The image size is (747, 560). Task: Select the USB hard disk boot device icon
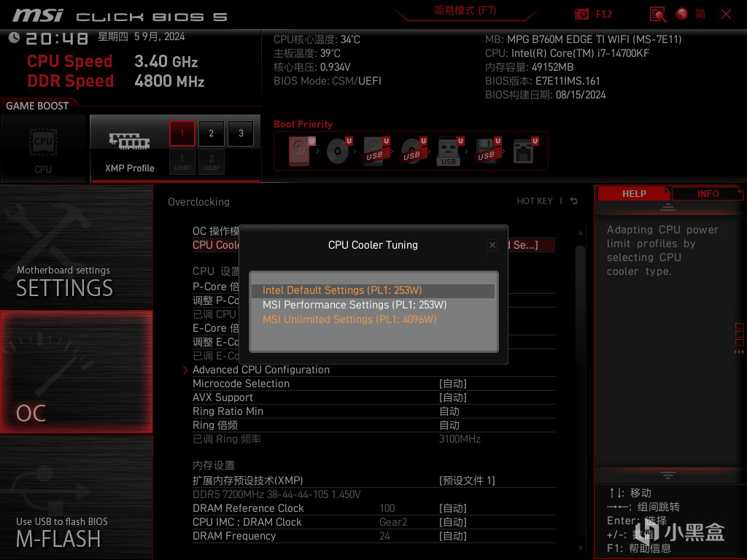376,151
